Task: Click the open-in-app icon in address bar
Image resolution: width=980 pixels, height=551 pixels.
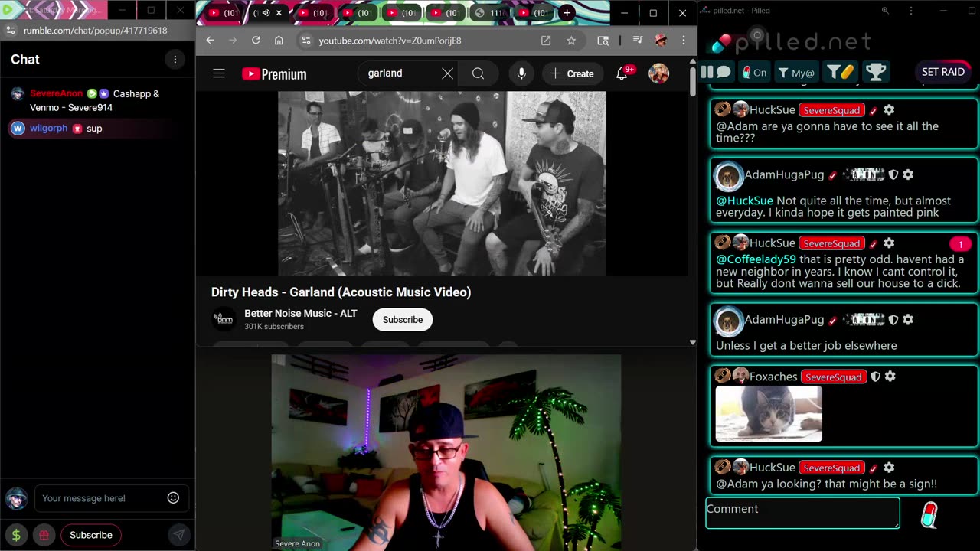Action: pos(546,41)
